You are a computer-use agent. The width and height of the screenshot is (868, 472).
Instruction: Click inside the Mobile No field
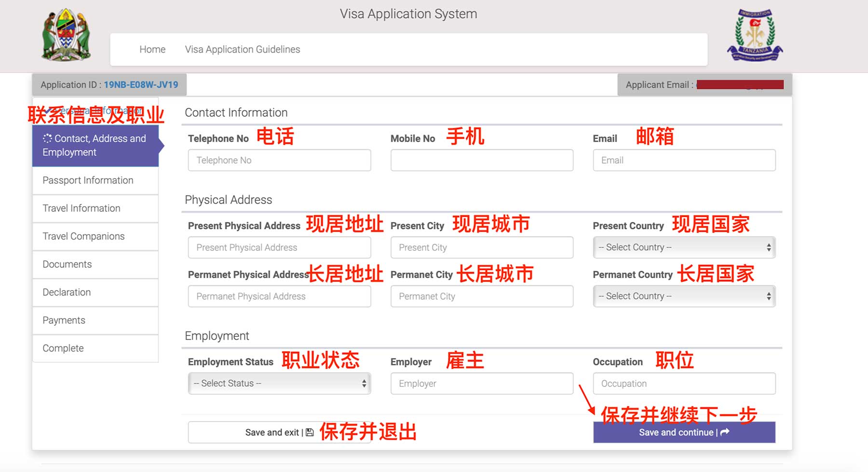[x=481, y=160]
